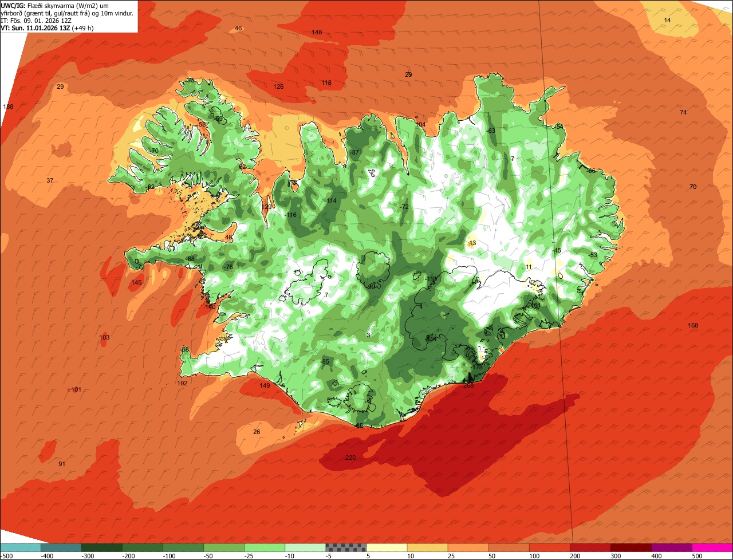Pick the purple 400 to 500 legend swatch

671,547
